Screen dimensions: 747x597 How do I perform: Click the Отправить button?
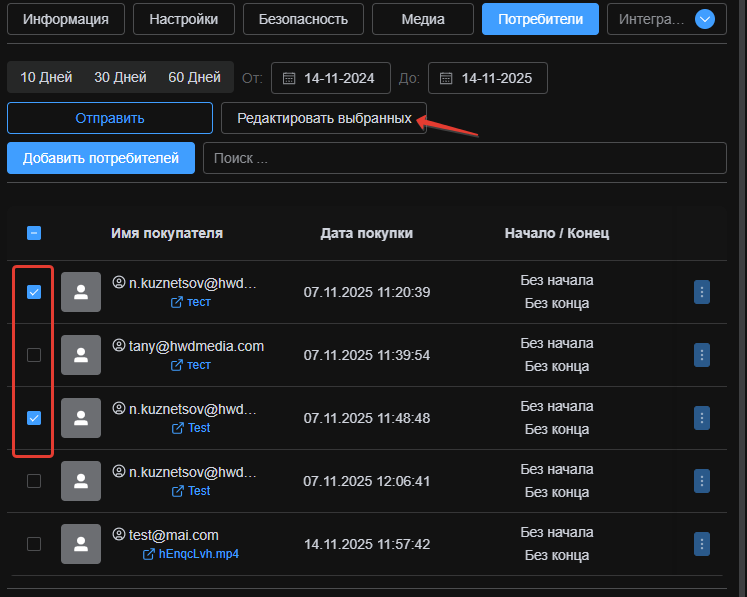(110, 118)
